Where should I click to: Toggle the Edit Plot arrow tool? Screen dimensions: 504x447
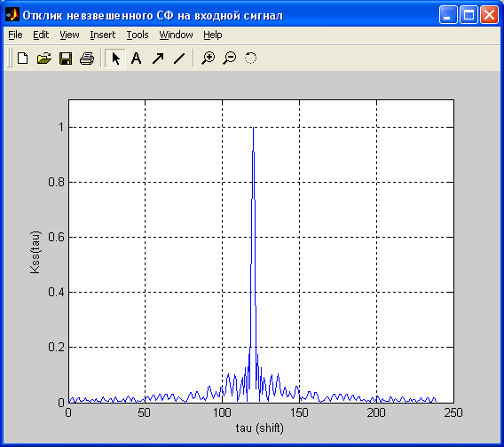click(115, 59)
